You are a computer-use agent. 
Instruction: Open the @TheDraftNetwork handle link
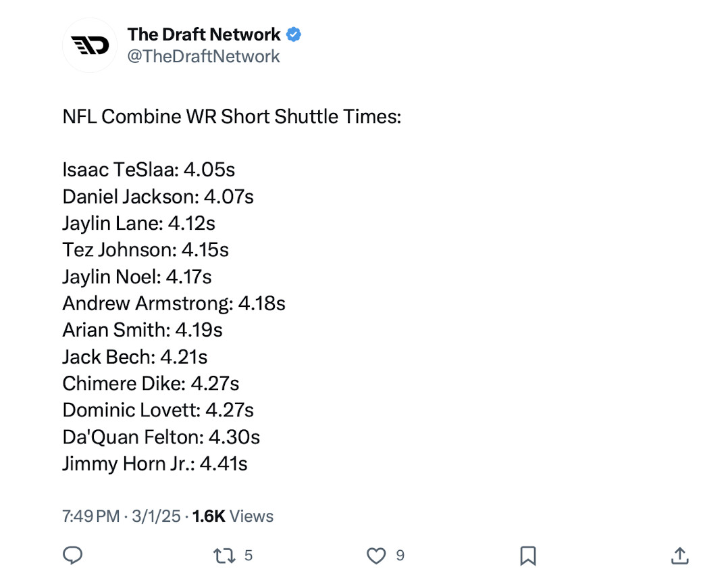[203, 56]
